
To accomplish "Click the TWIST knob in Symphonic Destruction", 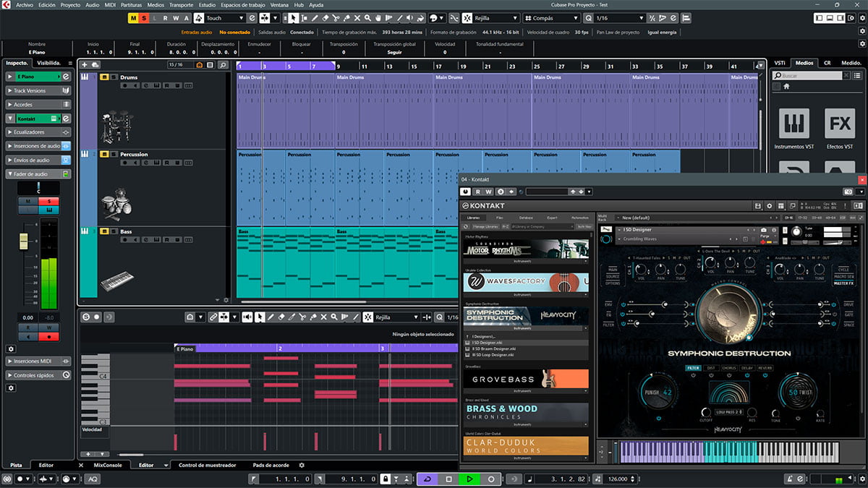I will point(796,393).
